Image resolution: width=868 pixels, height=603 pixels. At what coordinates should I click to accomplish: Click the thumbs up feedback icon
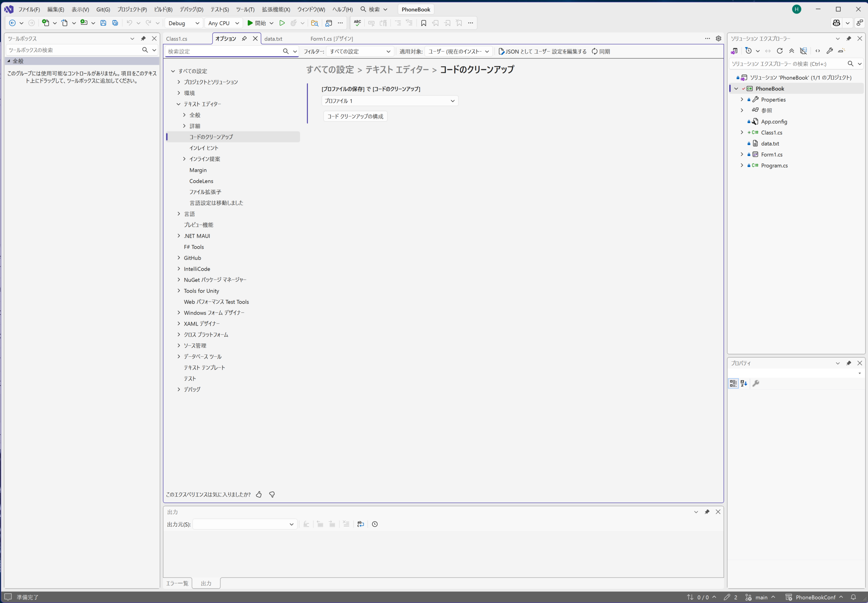tap(259, 494)
